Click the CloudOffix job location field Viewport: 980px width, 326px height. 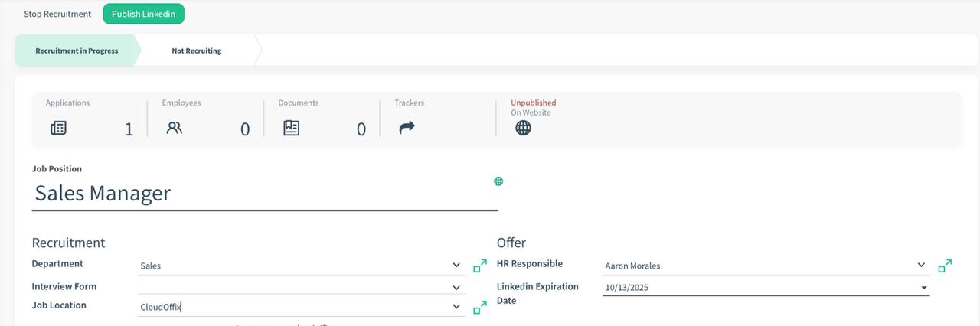click(x=291, y=307)
